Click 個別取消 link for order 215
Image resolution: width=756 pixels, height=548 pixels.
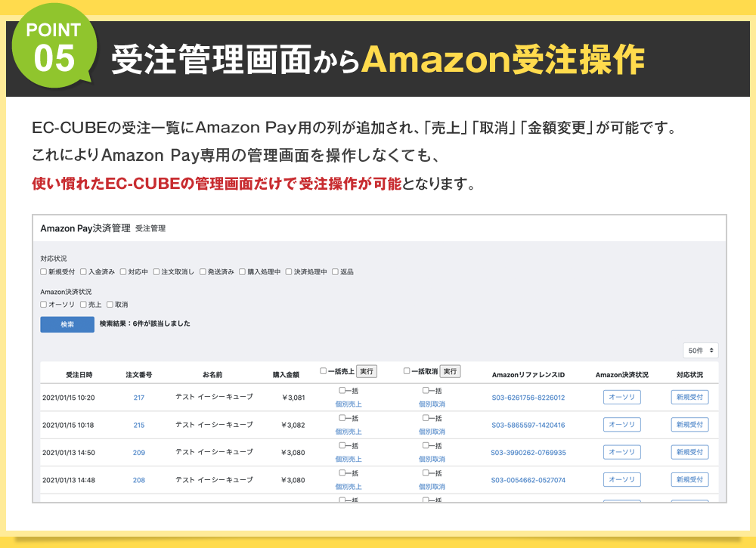(432, 432)
